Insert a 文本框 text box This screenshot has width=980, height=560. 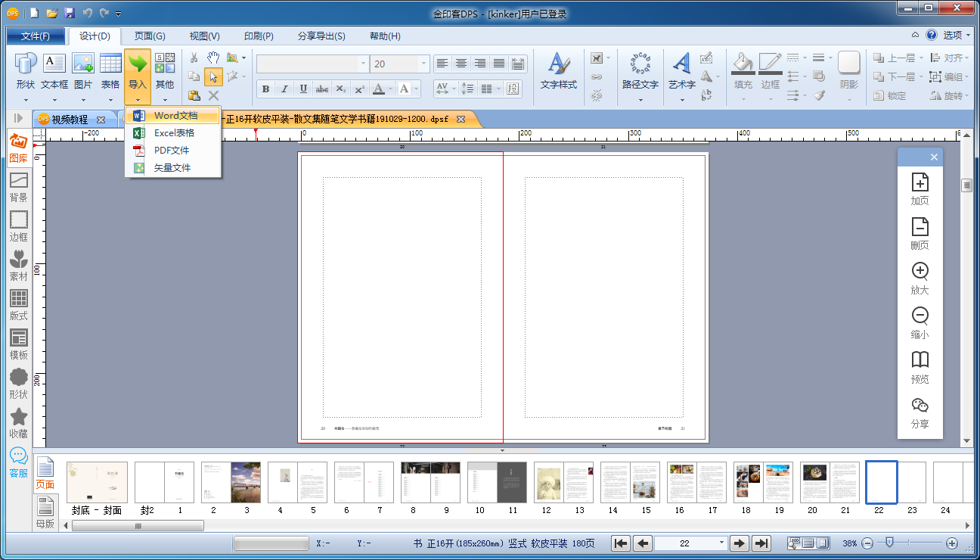[54, 72]
